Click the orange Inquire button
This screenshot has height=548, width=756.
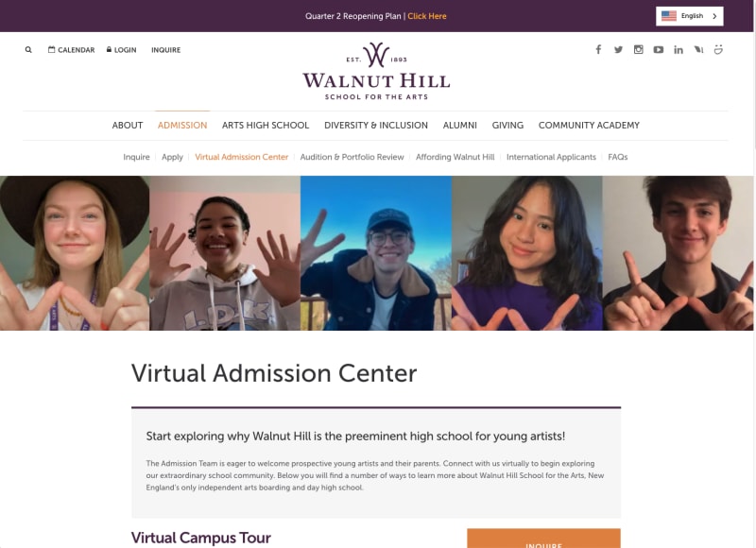(543, 539)
